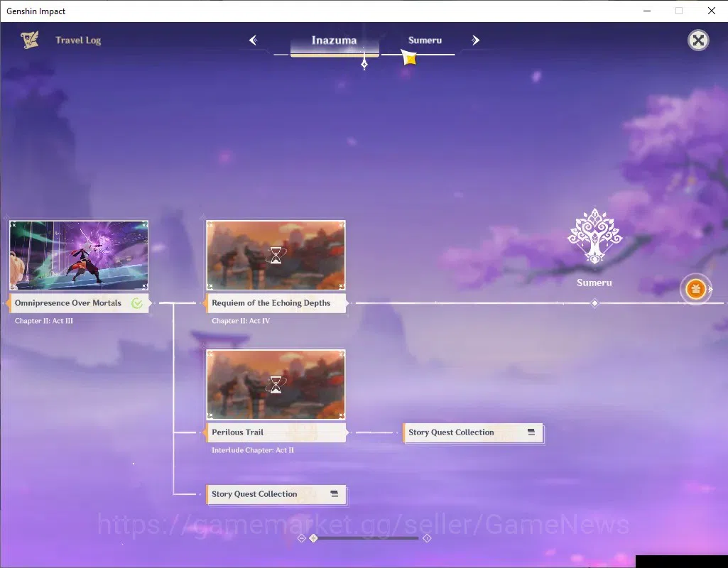Close the Genshin Impact window
728x568 pixels.
pyautogui.click(x=711, y=11)
